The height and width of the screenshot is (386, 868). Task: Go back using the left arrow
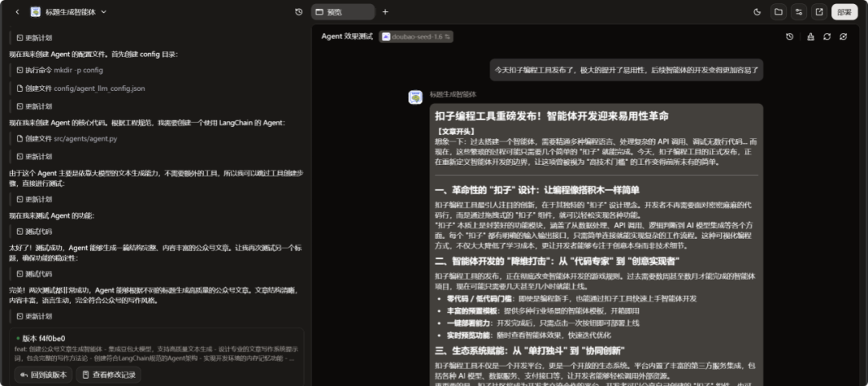point(17,11)
